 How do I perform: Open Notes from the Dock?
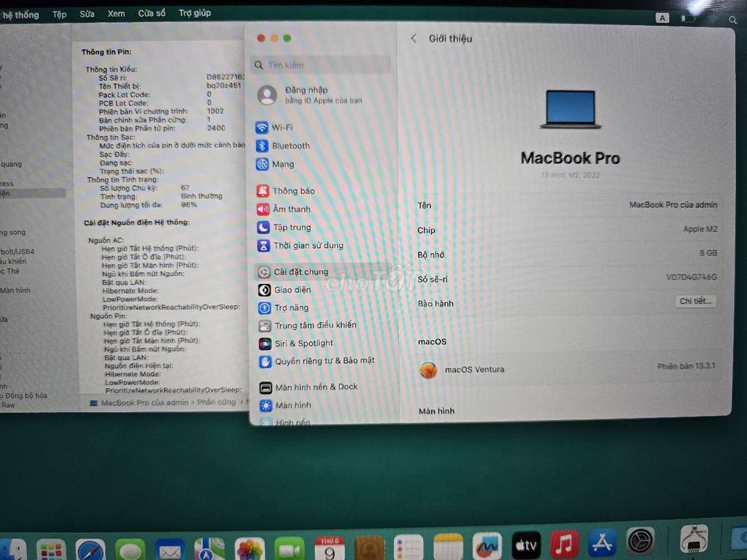[x=448, y=547]
